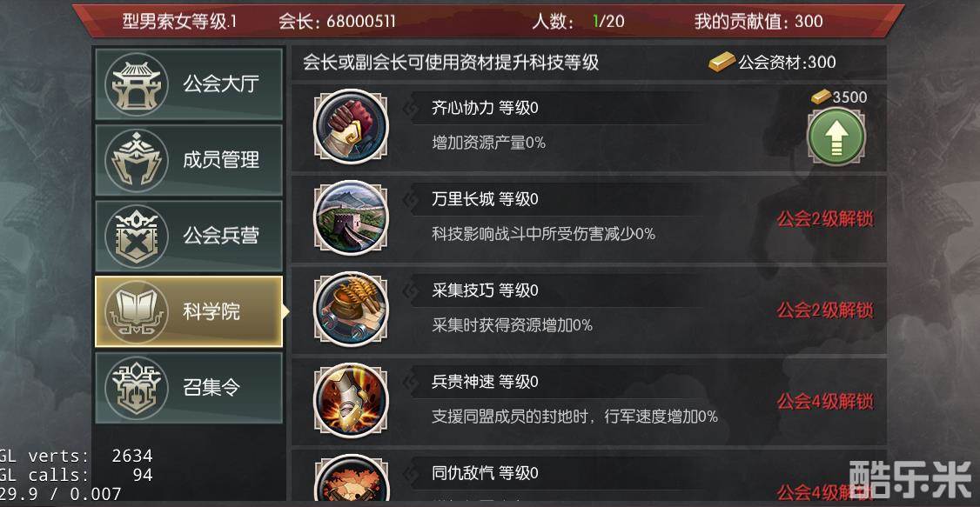The width and height of the screenshot is (980, 507).
Task: Open the 召集令 tab
Action: [x=189, y=388]
